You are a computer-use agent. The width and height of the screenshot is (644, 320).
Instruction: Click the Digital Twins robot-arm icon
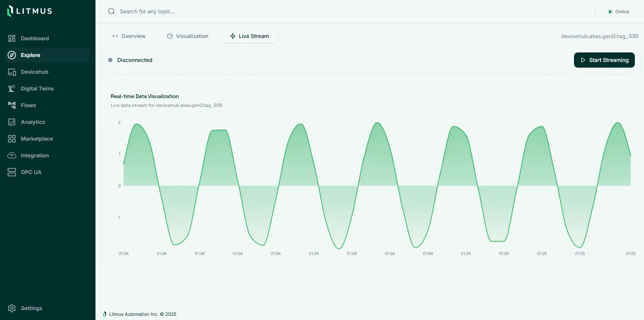click(12, 89)
